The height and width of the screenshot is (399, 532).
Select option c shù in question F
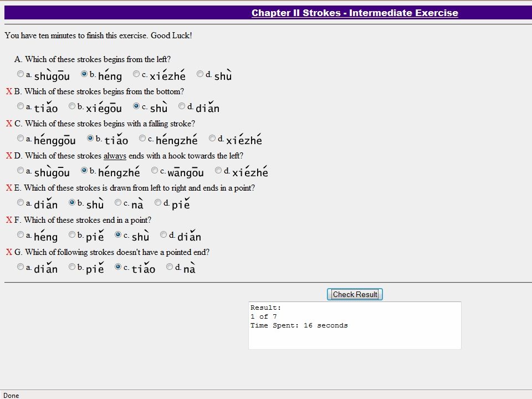click(x=117, y=234)
